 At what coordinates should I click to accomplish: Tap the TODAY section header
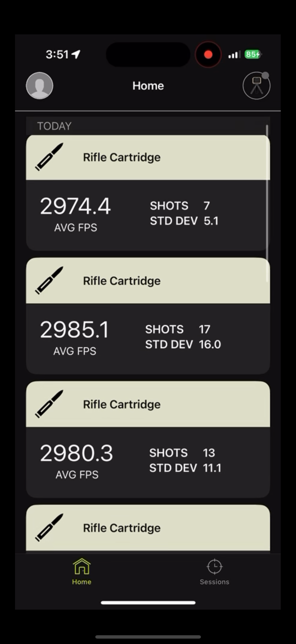[54, 126]
